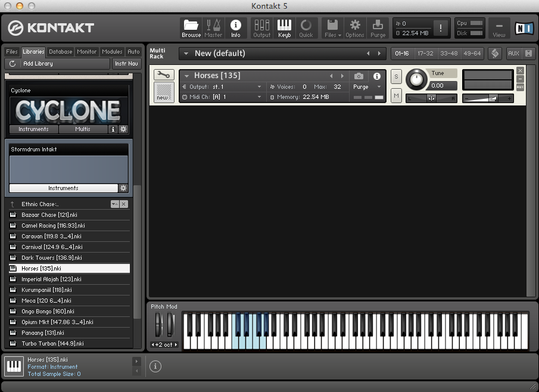Switch to the Database tab
The image size is (539, 392).
pyautogui.click(x=61, y=52)
